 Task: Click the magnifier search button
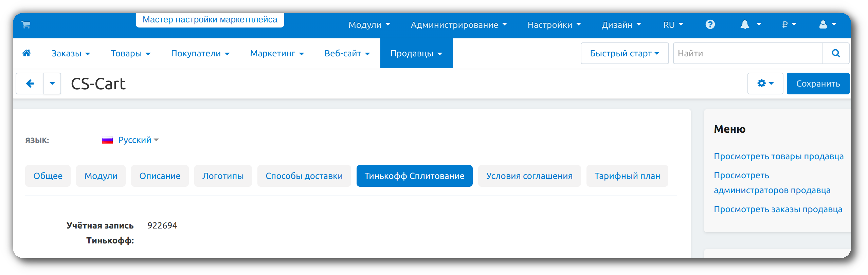coord(836,53)
